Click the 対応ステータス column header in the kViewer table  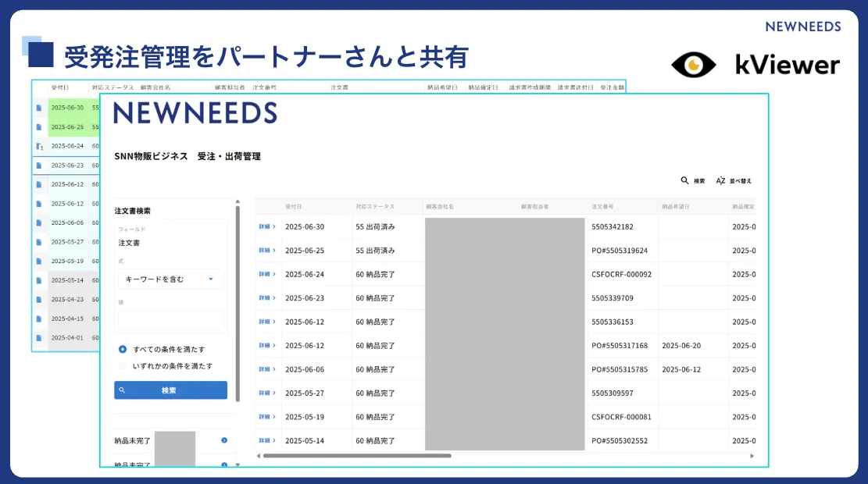click(375, 207)
